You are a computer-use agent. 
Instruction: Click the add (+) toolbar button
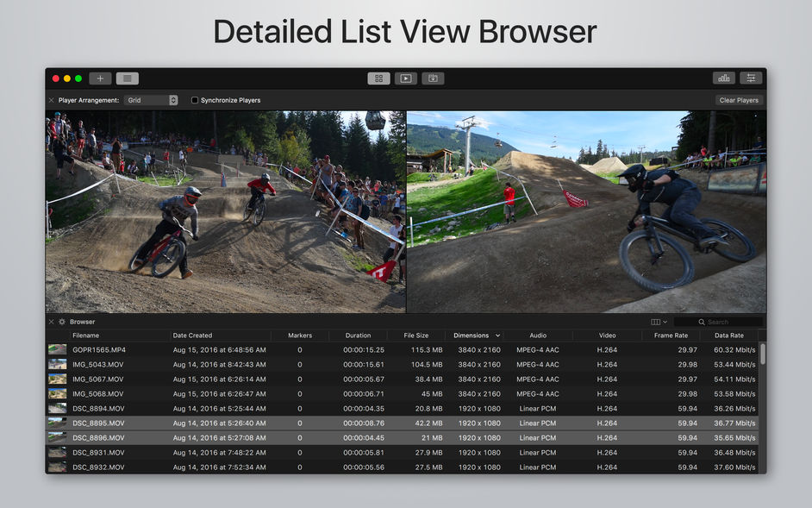point(99,78)
